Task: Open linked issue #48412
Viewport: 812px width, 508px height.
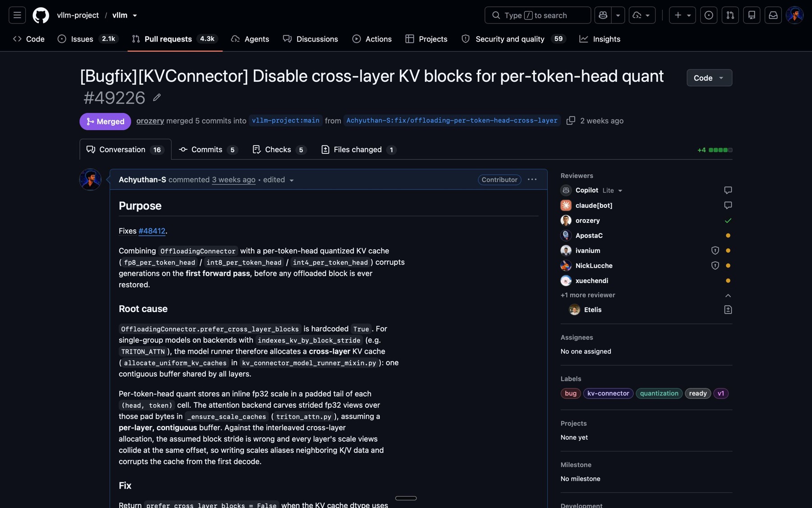Action: click(x=152, y=231)
